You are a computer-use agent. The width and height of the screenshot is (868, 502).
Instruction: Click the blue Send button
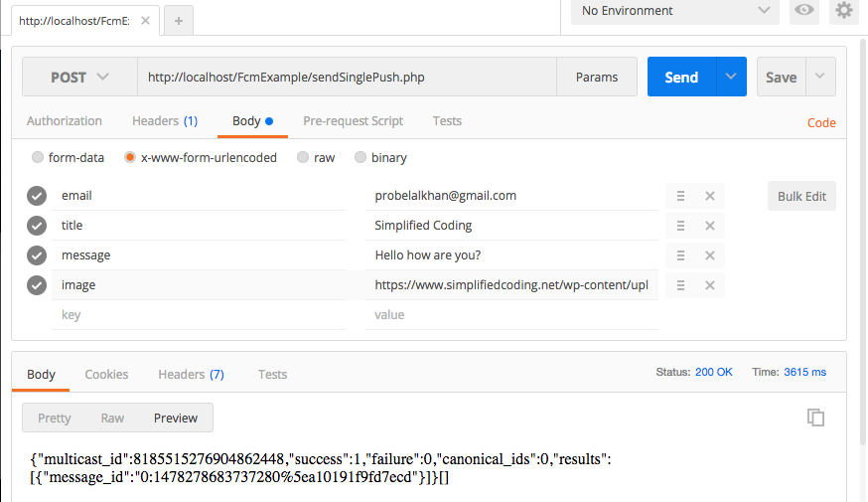tap(681, 77)
